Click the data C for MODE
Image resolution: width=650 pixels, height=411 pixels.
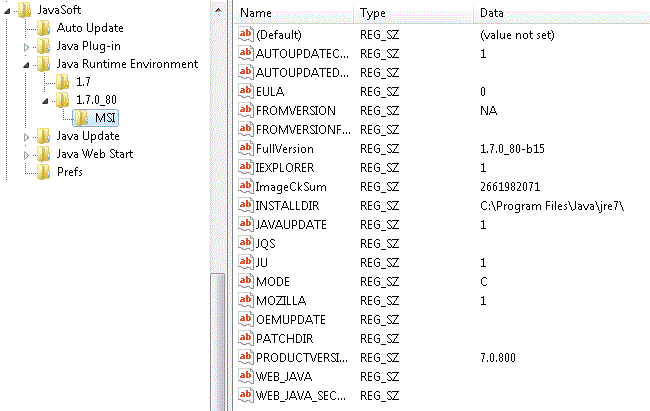point(484,282)
